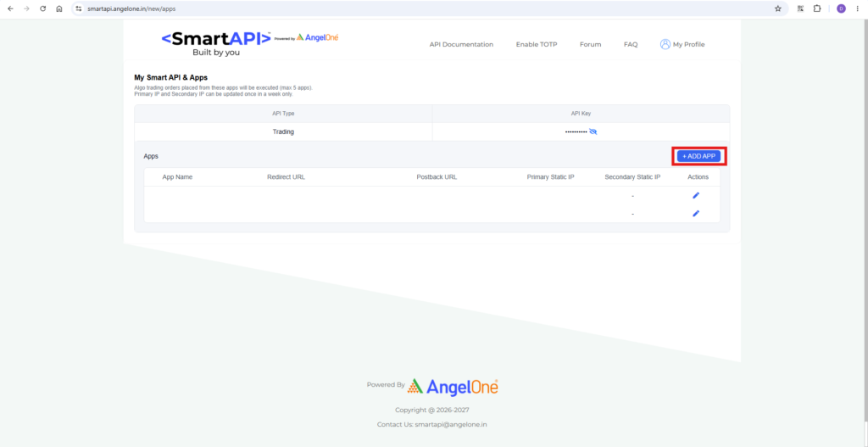Image resolution: width=868 pixels, height=447 pixels.
Task: Click the browser forward arrow
Action: [x=26, y=8]
